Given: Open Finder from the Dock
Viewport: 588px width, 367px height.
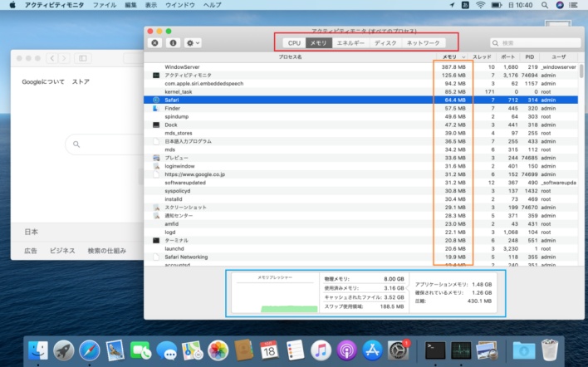Looking at the screenshot, I should 38,350.
